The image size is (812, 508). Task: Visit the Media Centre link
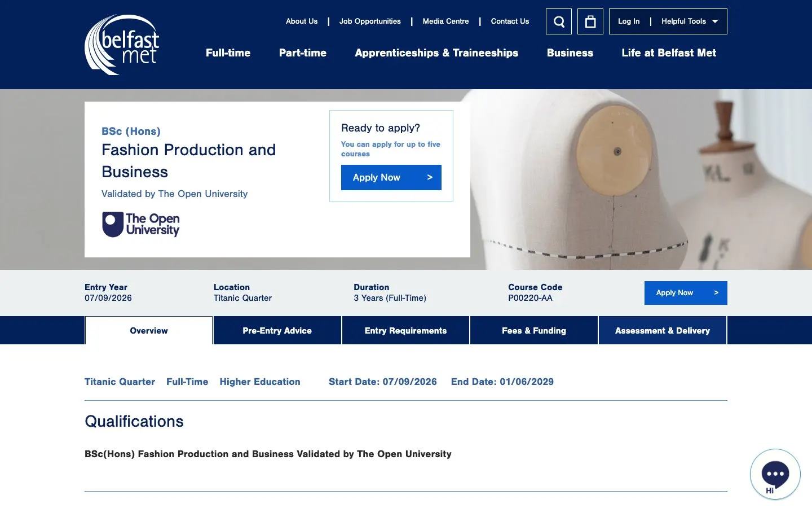click(x=445, y=21)
